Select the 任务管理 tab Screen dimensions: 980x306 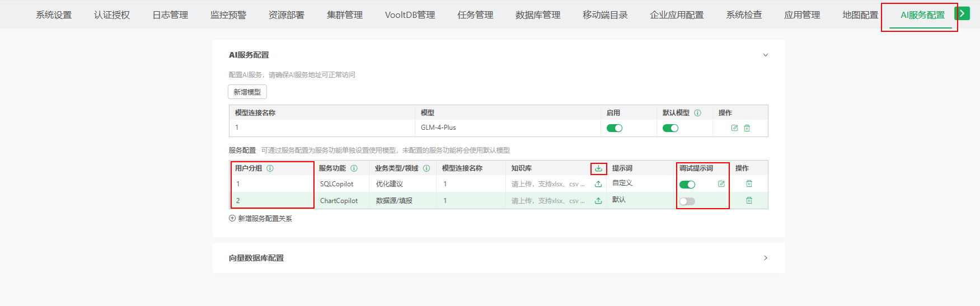click(475, 15)
